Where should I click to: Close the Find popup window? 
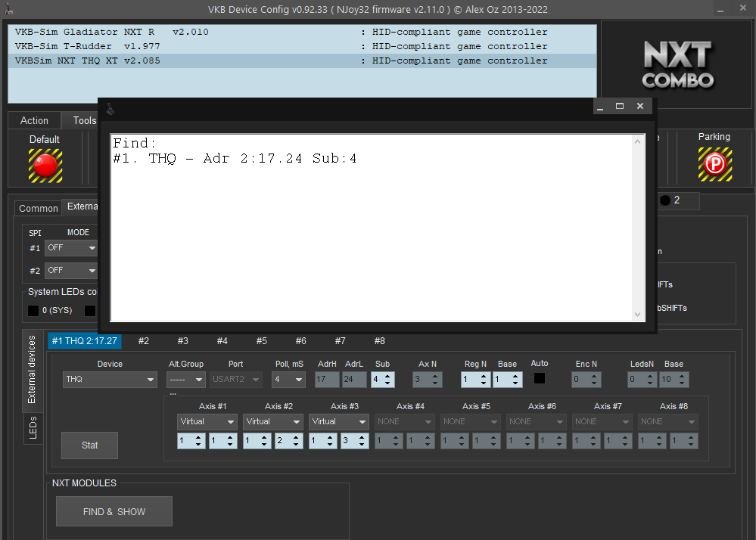[639, 106]
